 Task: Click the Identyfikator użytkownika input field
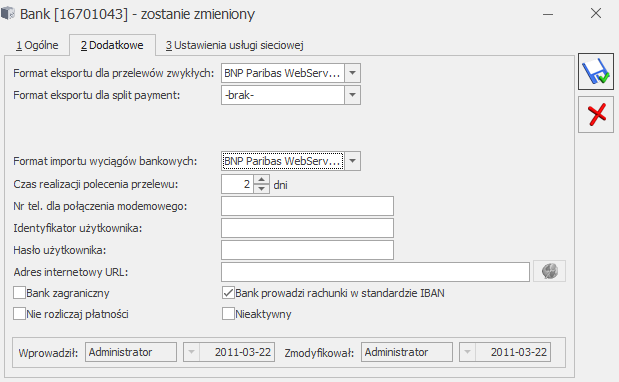click(307, 228)
